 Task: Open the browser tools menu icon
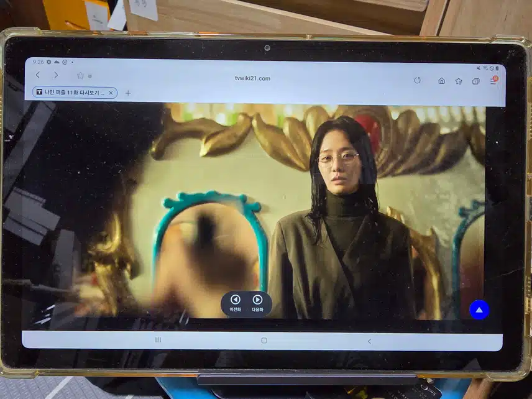tap(493, 80)
